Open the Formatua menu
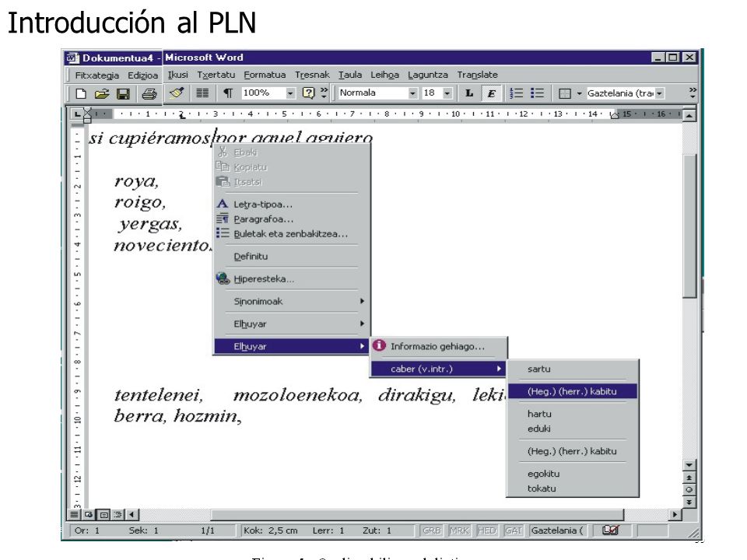747x560 pixels. click(265, 75)
